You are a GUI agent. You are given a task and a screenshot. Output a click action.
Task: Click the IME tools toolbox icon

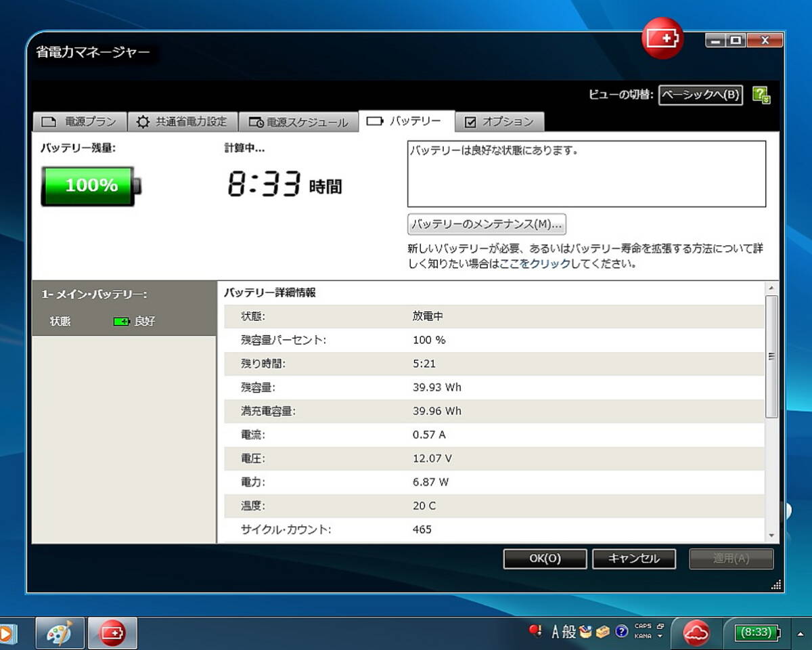click(x=602, y=632)
